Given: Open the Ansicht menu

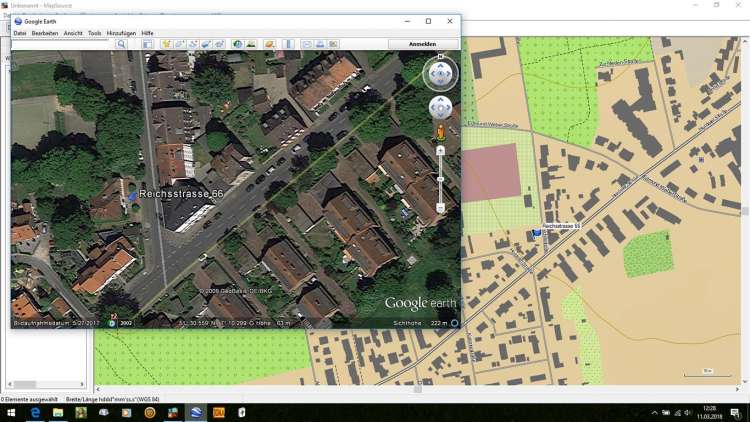Looking at the screenshot, I should click(x=73, y=33).
